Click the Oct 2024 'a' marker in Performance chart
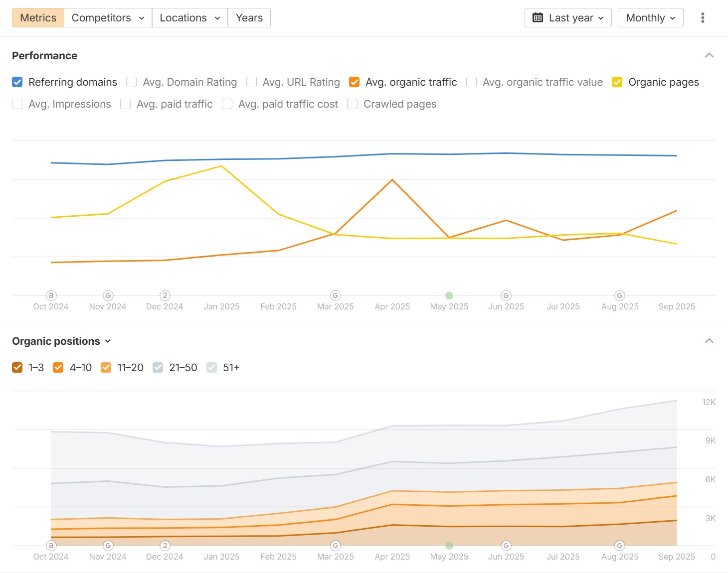 51,295
